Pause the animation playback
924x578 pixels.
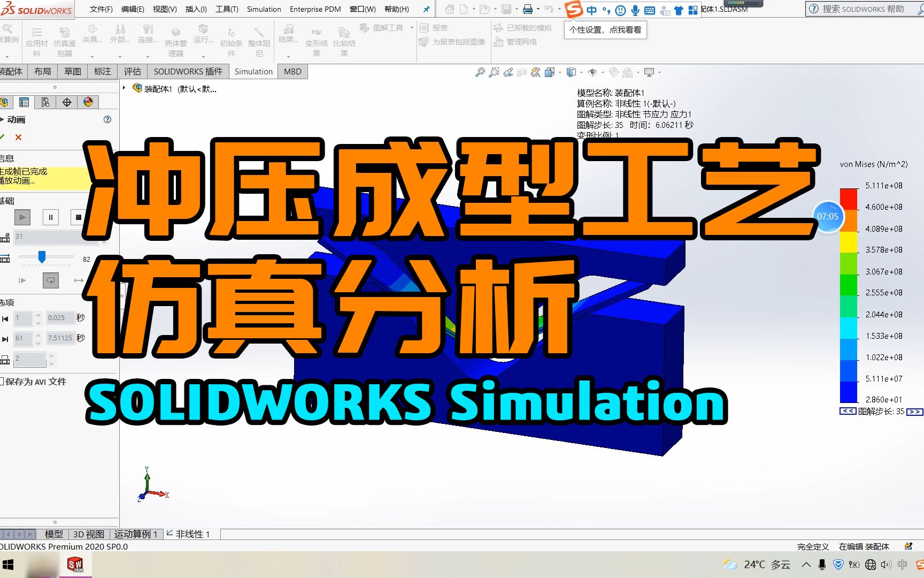(51, 217)
